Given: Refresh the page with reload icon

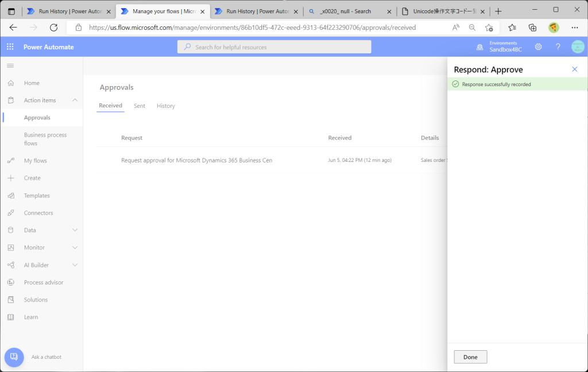Looking at the screenshot, I should coord(53,28).
